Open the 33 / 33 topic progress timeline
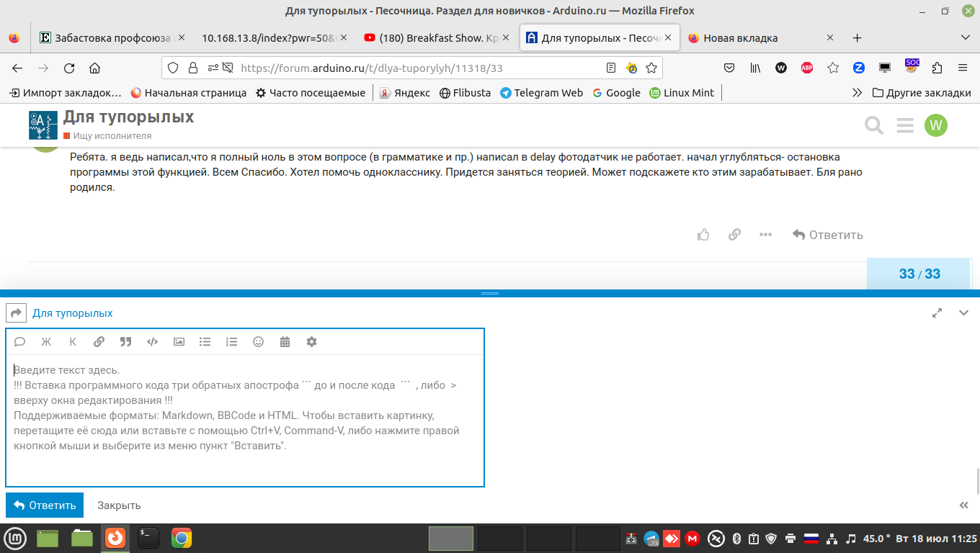 click(x=919, y=274)
